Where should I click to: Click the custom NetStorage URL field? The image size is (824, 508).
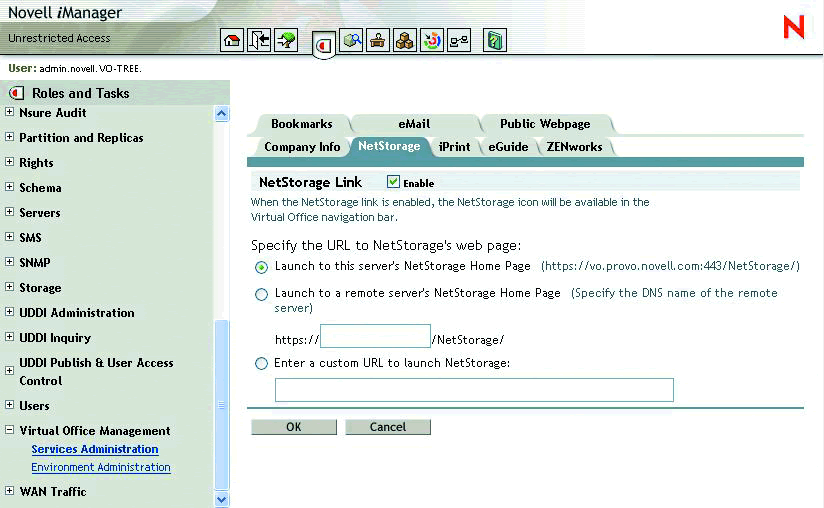(x=474, y=390)
